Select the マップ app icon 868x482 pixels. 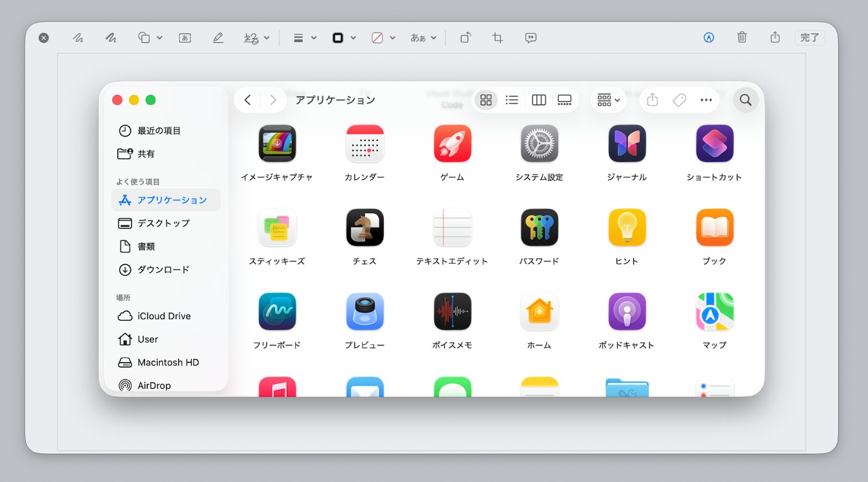pos(714,312)
